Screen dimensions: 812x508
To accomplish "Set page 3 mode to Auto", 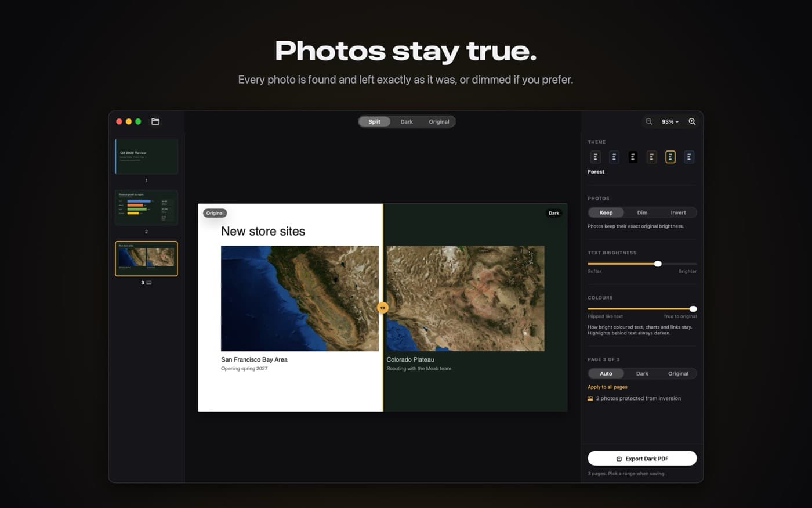I will point(606,373).
